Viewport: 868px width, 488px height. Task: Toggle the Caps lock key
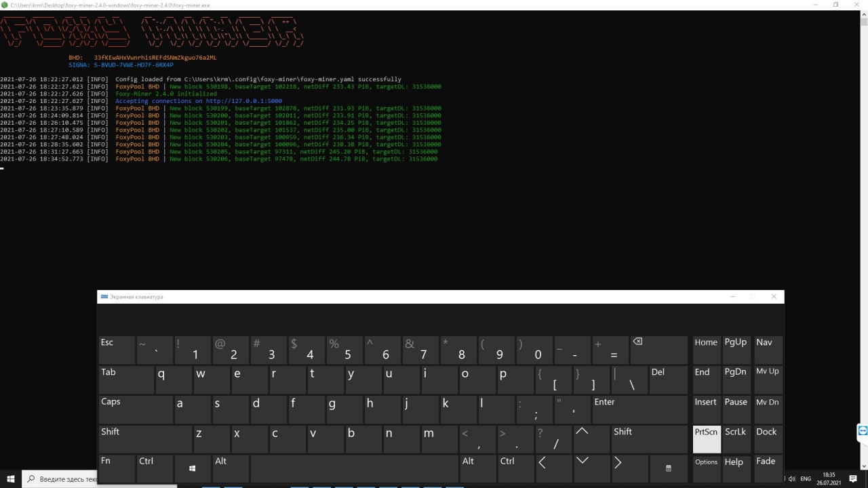point(136,409)
